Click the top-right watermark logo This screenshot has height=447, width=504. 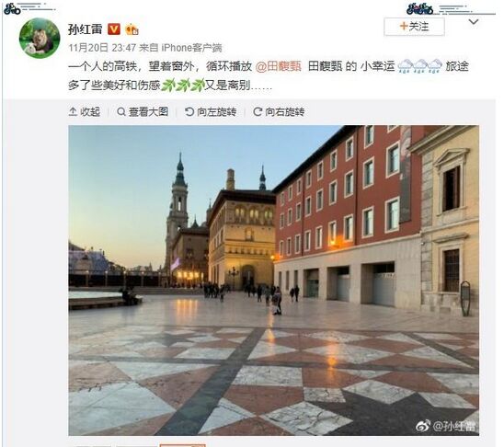tap(419, 9)
